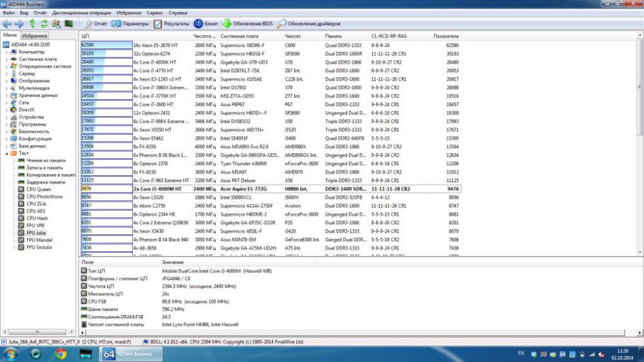Image resolution: width=644 pixels, height=362 pixels.
Task: Expand the Хранение данных tree node
Action: coord(6,95)
